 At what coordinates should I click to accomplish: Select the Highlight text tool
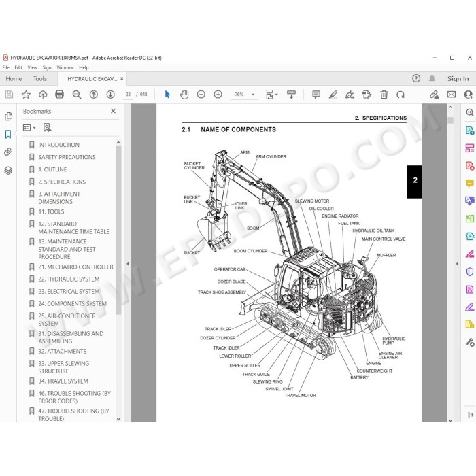click(333, 95)
